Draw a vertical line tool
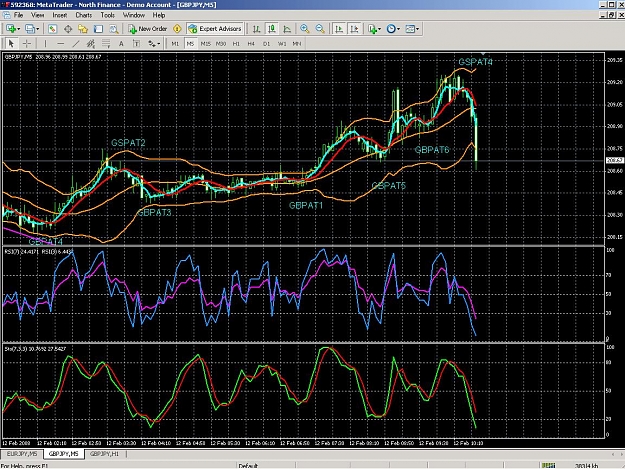 (x=45, y=43)
